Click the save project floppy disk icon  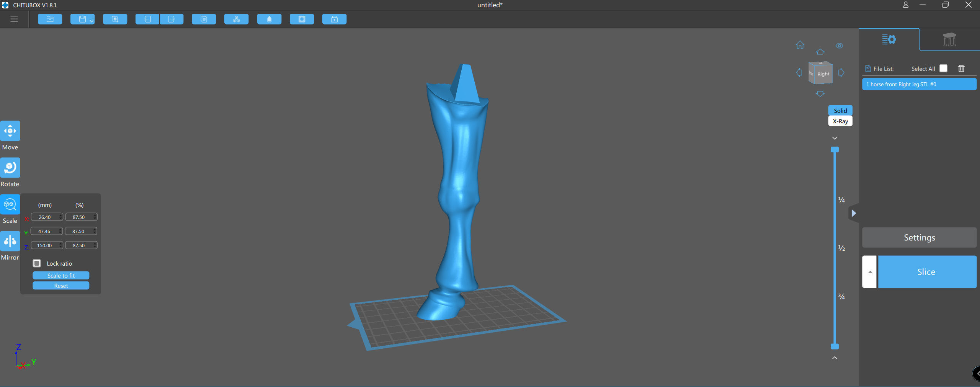point(82,19)
